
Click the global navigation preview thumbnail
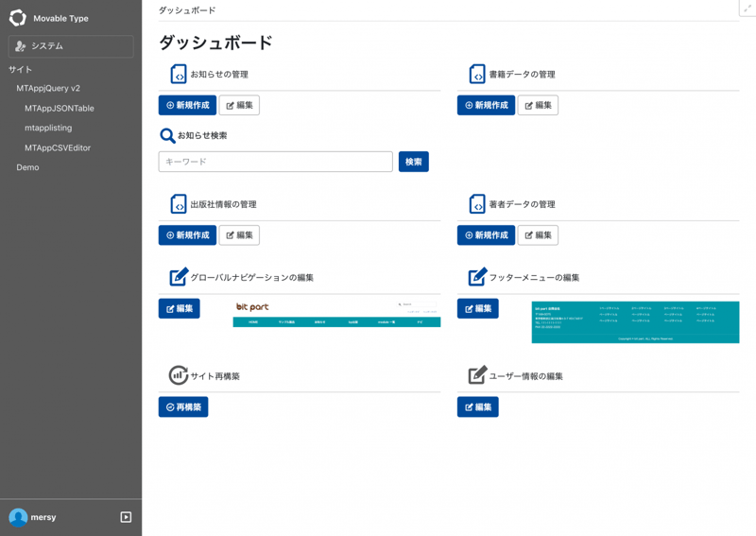pyautogui.click(x=336, y=314)
